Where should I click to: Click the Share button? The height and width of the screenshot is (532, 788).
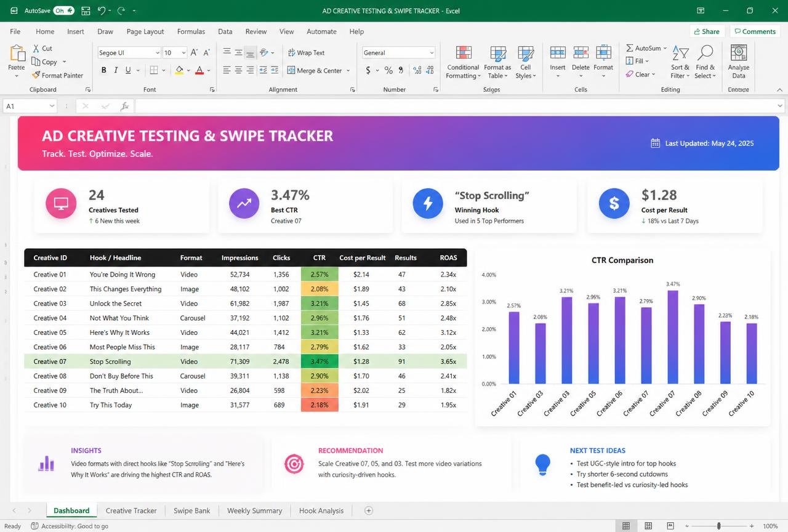[706, 31]
